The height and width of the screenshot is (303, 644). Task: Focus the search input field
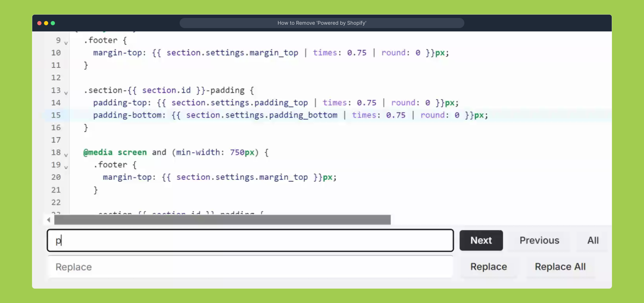point(250,240)
